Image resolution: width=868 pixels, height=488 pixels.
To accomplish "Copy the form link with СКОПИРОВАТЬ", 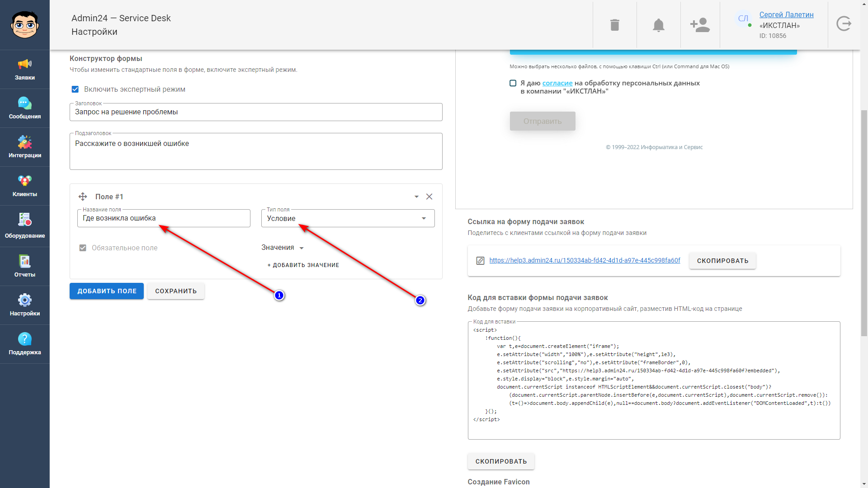I will (x=722, y=261).
